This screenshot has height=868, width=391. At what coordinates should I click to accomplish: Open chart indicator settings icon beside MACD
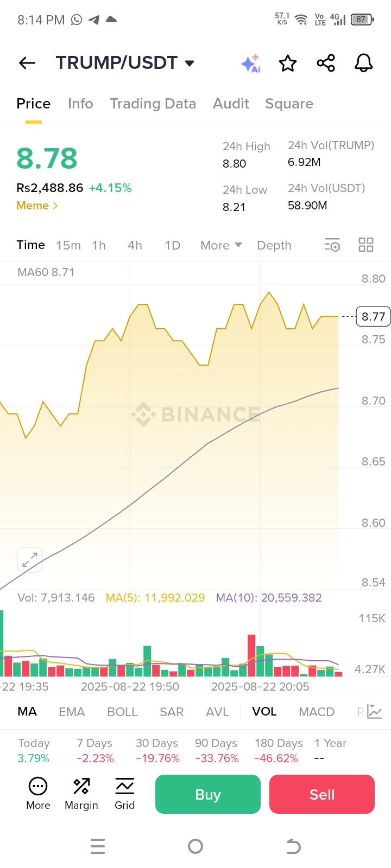(x=375, y=711)
